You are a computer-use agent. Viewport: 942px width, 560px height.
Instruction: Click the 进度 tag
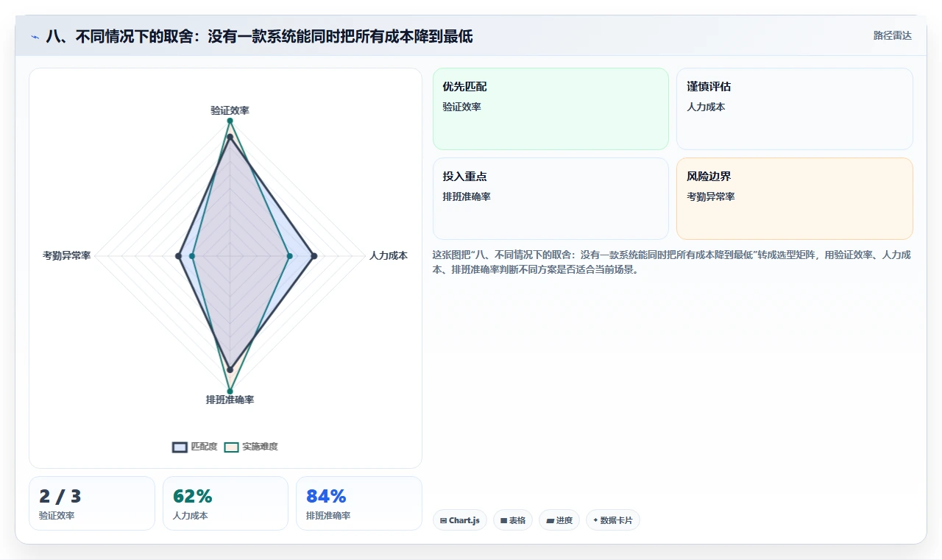[x=559, y=520]
